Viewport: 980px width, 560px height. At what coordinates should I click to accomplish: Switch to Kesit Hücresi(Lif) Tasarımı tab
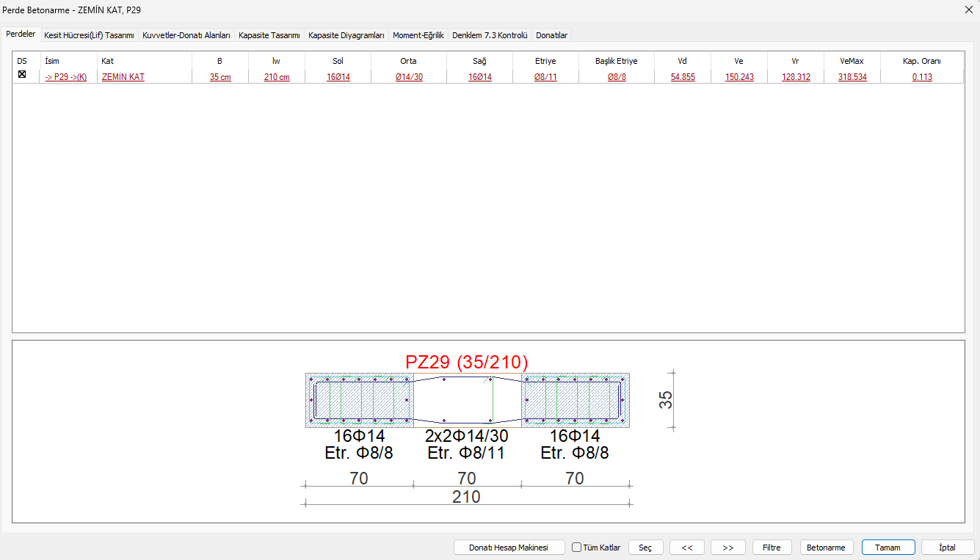pos(89,35)
